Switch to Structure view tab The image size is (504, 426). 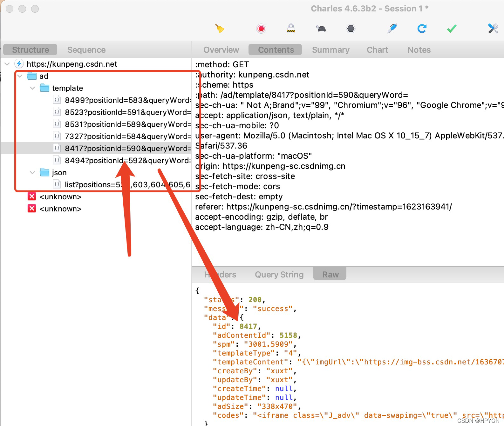(x=31, y=50)
